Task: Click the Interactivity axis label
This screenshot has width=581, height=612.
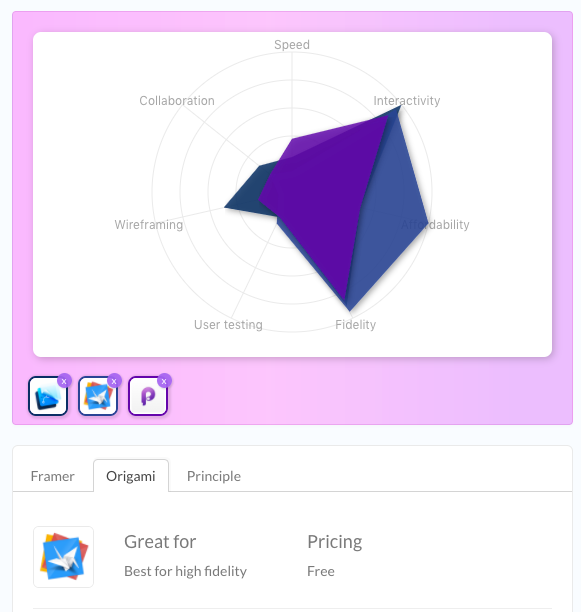Action: (x=407, y=101)
